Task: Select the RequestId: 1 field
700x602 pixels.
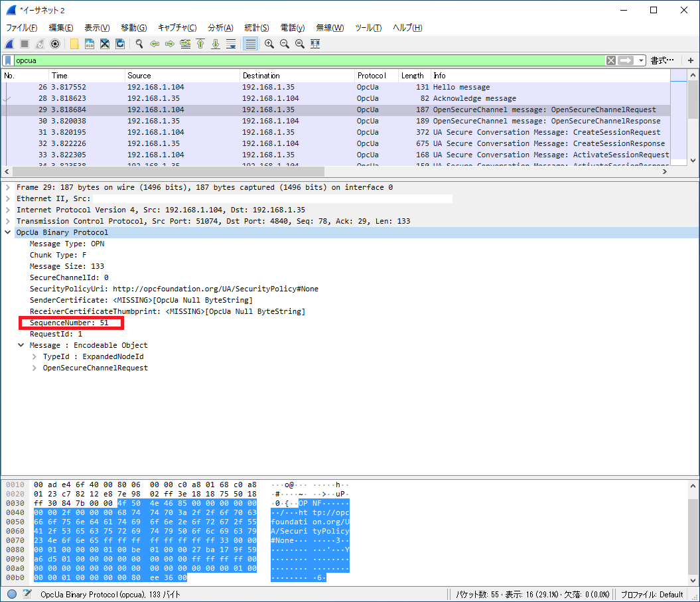Action: 56,334
